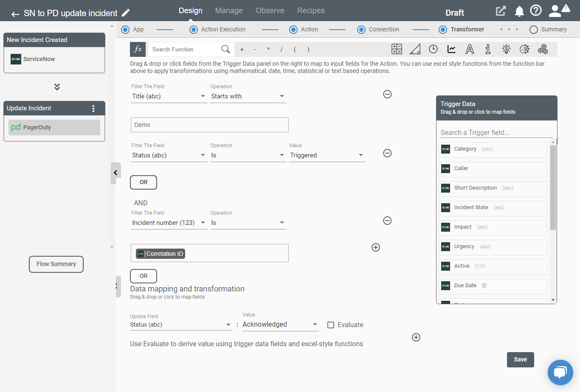Click the Flow Summary button
Image resolution: width=580 pixels, height=392 pixels.
coord(56,264)
